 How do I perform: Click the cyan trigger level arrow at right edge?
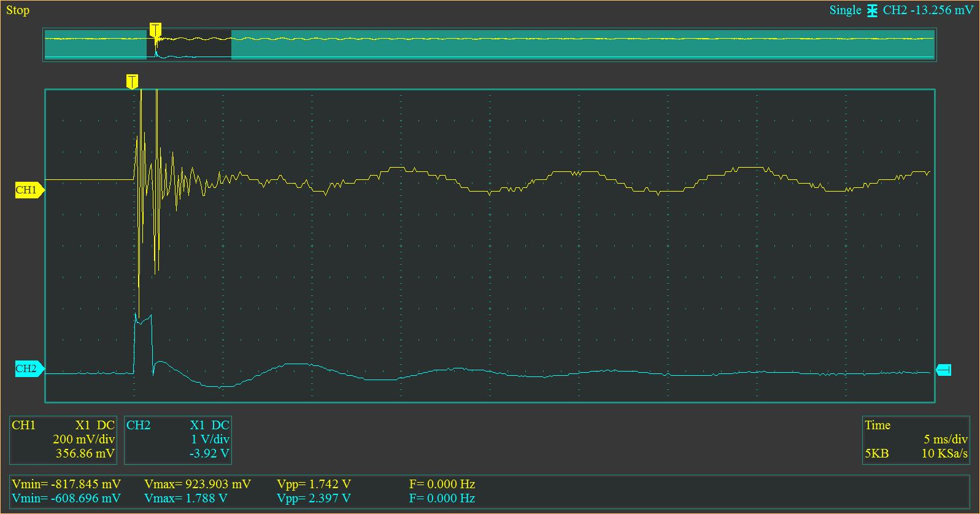(x=943, y=370)
